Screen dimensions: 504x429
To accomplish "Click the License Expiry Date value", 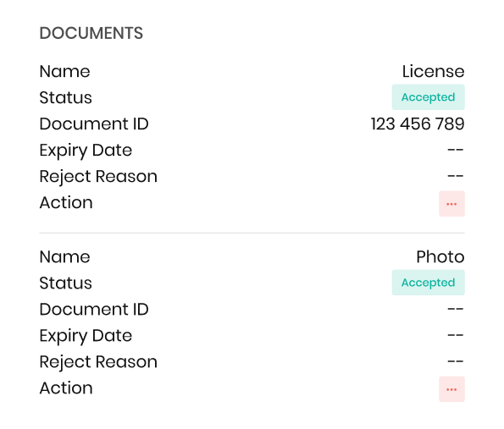I will 456,150.
